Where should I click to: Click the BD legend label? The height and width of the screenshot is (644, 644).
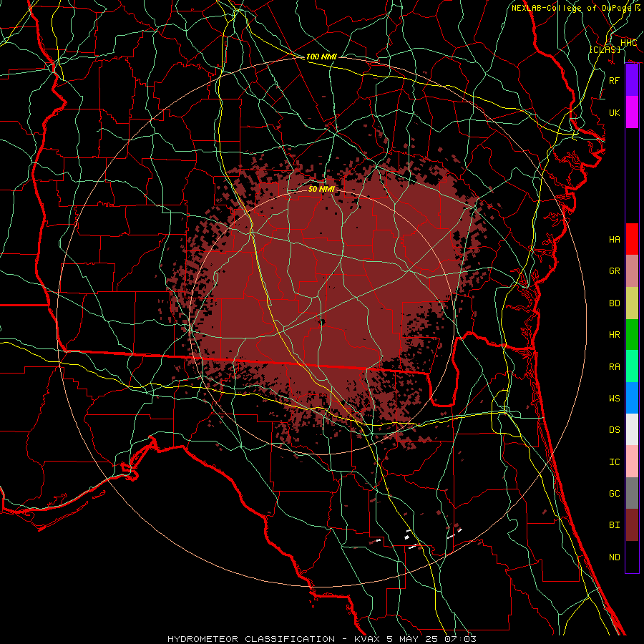(615, 303)
